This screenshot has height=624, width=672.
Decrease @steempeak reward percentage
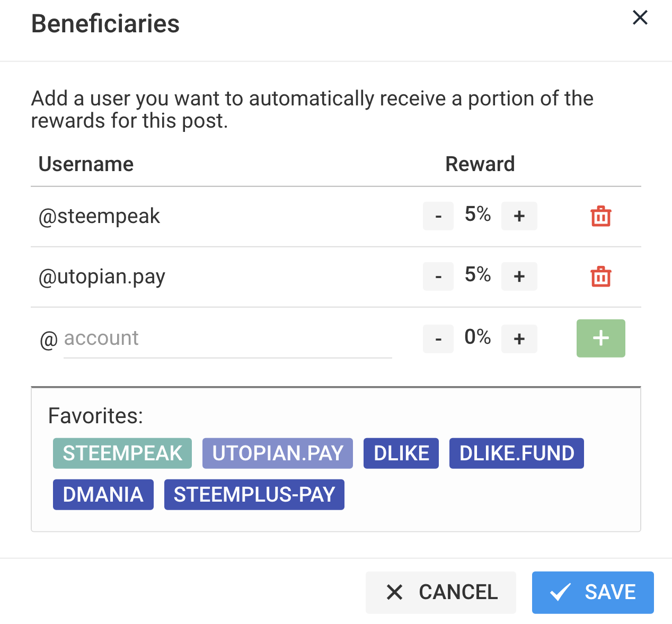tap(438, 216)
